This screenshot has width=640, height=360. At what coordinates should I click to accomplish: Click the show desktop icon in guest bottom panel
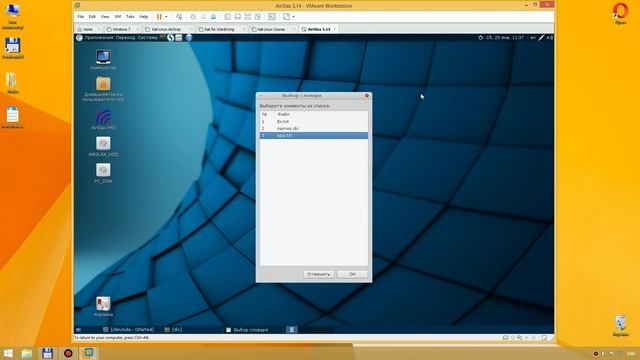(78, 329)
